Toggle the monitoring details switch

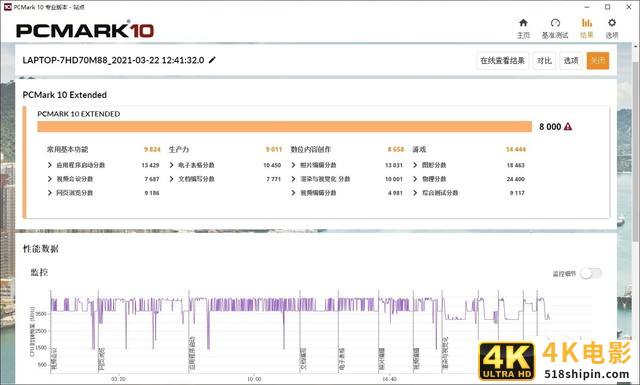(x=591, y=274)
